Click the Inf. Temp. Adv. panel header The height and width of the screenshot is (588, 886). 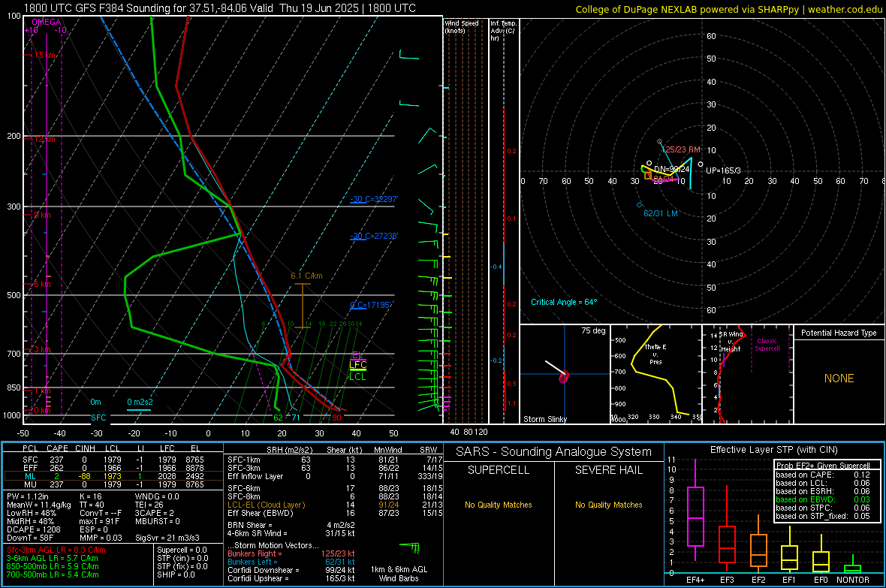[x=503, y=31]
